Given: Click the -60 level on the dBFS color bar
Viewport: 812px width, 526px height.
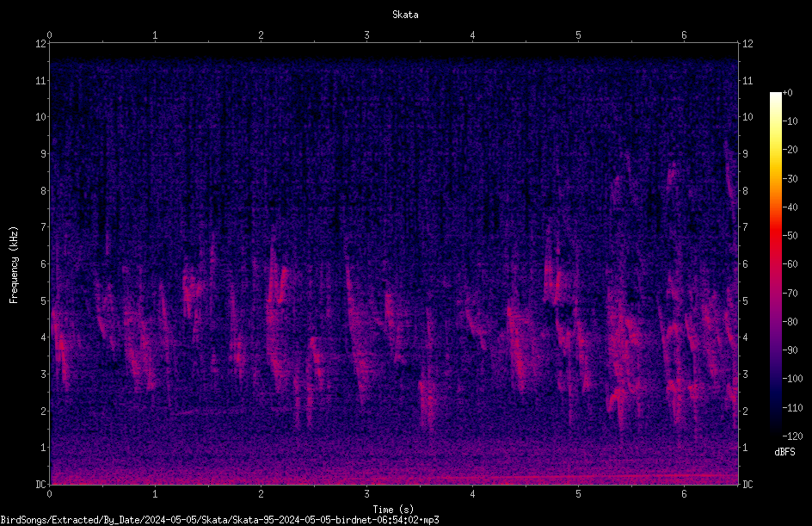Looking at the screenshot, I should tap(790, 264).
